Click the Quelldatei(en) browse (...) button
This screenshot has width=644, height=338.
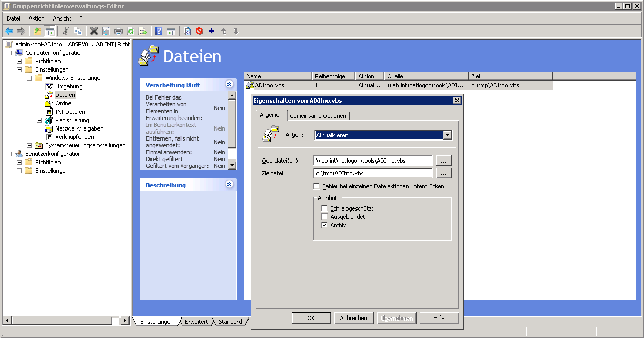coord(443,161)
